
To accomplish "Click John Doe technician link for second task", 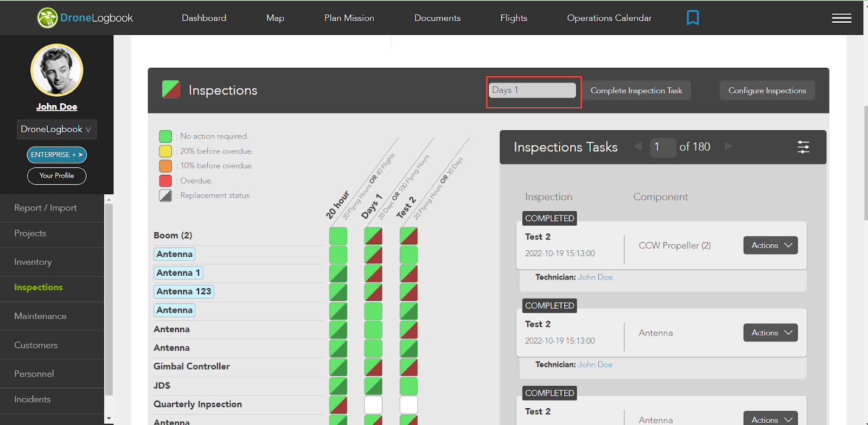I will tap(595, 365).
